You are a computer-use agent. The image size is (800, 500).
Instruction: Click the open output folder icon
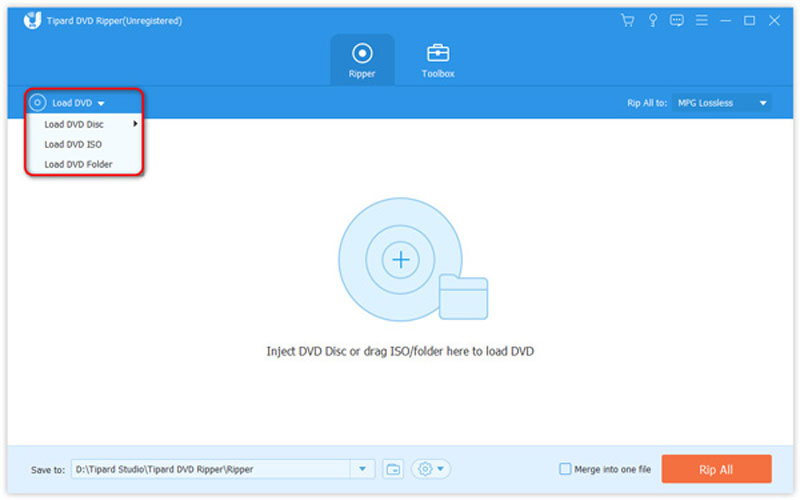click(x=393, y=469)
